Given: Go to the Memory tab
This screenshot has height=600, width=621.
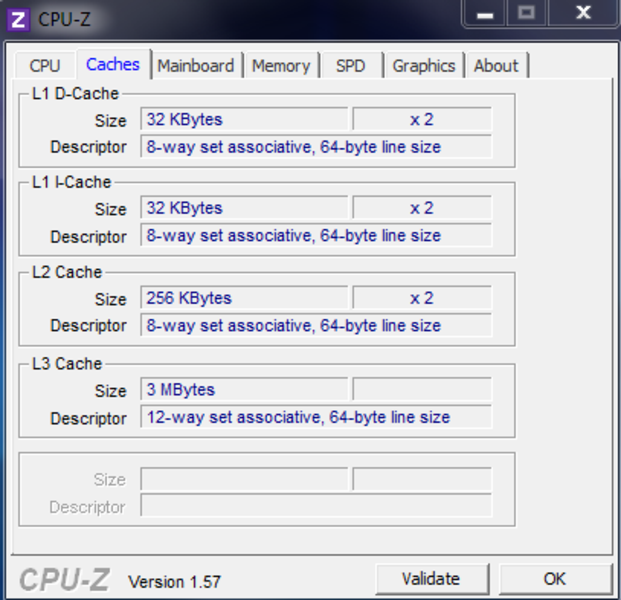Looking at the screenshot, I should pos(281,66).
